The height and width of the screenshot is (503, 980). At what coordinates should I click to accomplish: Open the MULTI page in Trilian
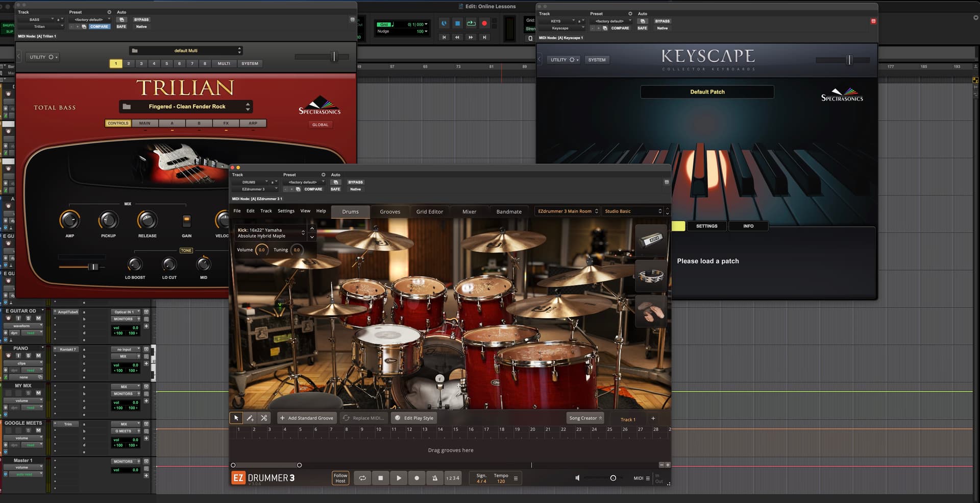click(x=224, y=64)
